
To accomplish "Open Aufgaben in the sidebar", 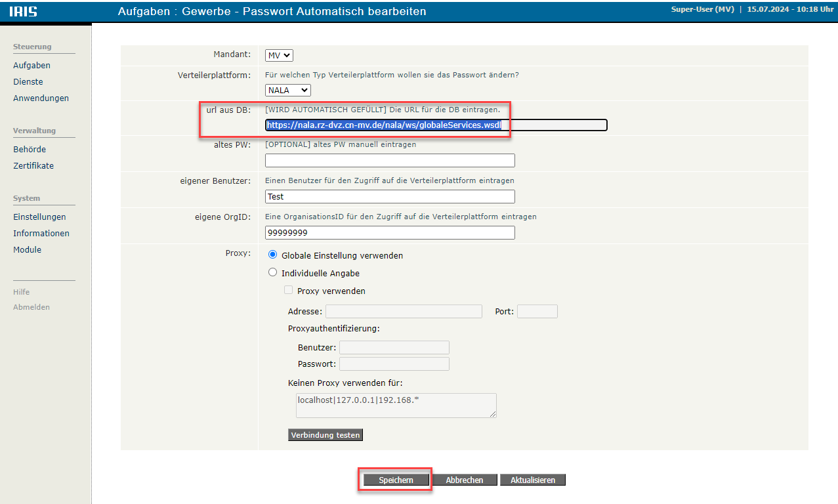I will coord(31,66).
